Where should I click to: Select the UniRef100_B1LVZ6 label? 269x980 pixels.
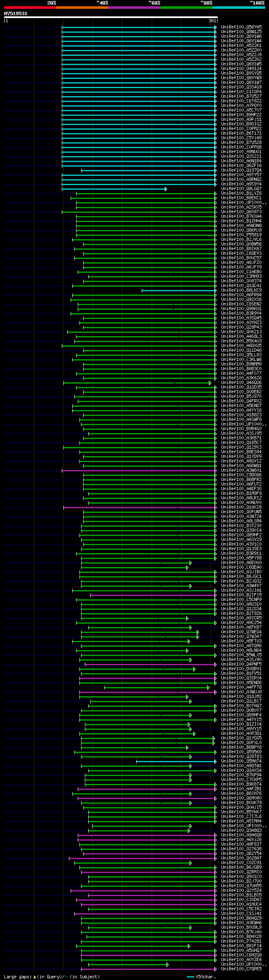point(241,193)
